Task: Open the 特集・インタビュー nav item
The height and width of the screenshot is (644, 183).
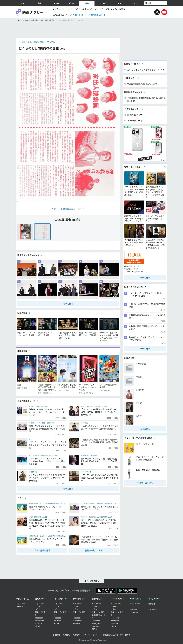Action: click(x=90, y=9)
